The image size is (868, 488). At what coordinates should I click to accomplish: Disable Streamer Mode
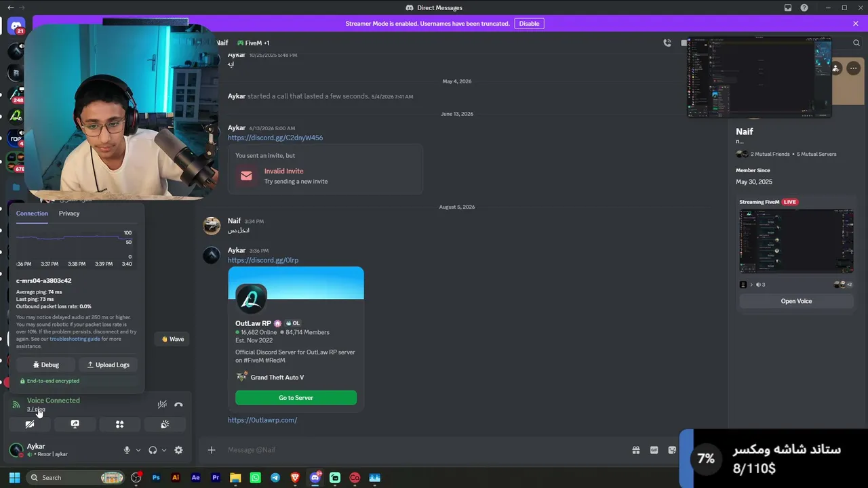[529, 24]
